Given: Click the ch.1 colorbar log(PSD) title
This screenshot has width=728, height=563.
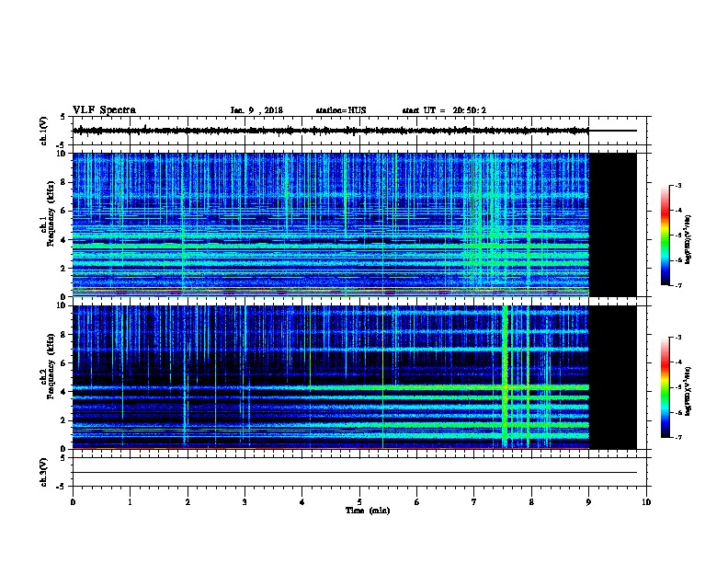Looking at the screenshot, I should [x=688, y=240].
